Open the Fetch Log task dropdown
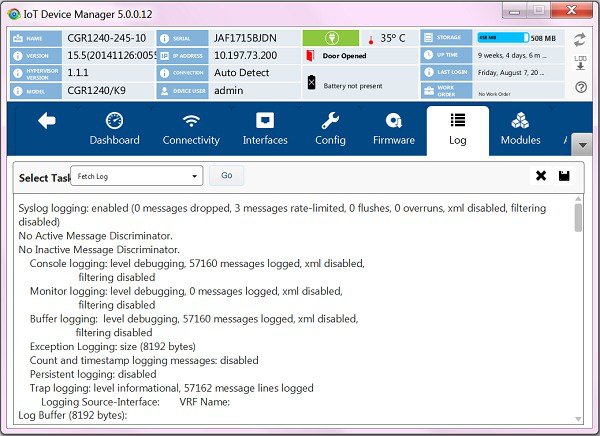The width and height of the screenshot is (600, 436). pyautogui.click(x=137, y=176)
